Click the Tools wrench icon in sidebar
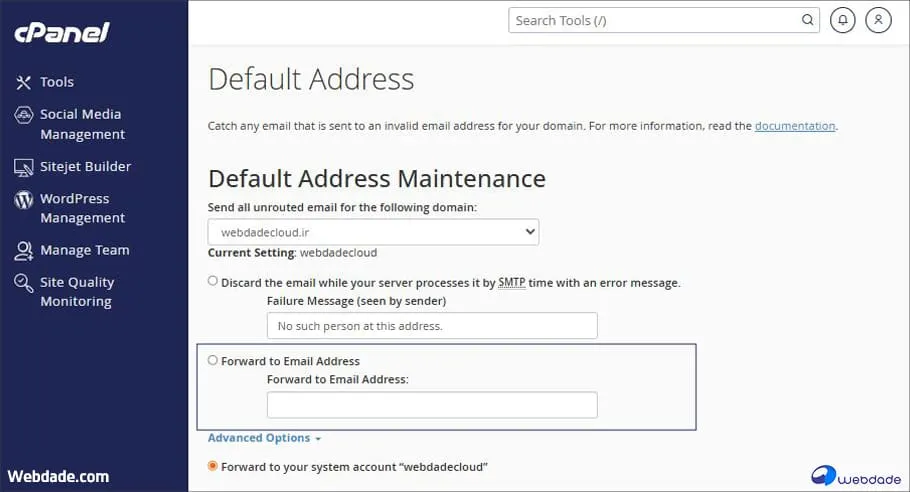This screenshot has width=910, height=492. (x=24, y=82)
